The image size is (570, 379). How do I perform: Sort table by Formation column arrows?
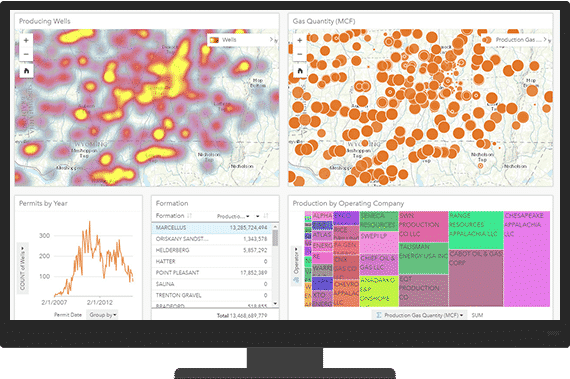click(189, 216)
